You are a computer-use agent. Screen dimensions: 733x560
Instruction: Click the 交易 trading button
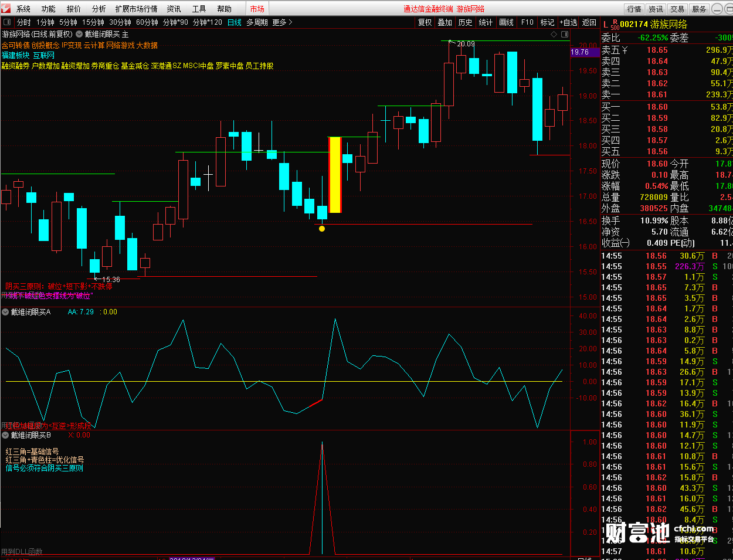pyautogui.click(x=678, y=9)
